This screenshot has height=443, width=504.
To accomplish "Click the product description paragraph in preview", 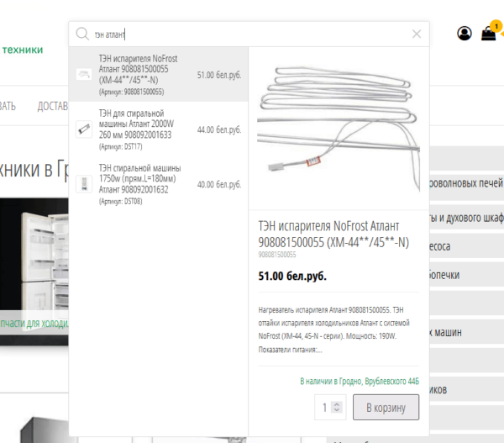I will [x=334, y=330].
